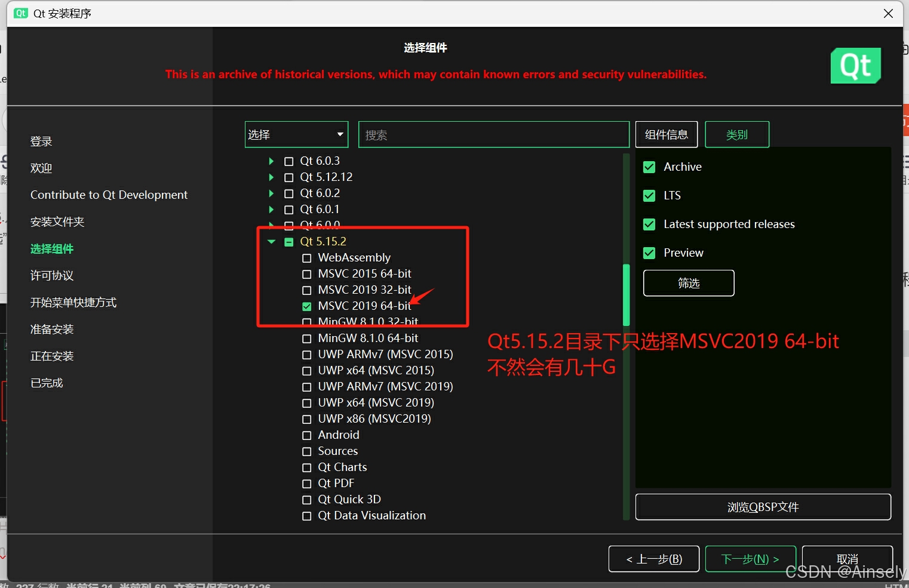
Task: Expand the Qt 6.0.1 tree node
Action: [x=271, y=210]
